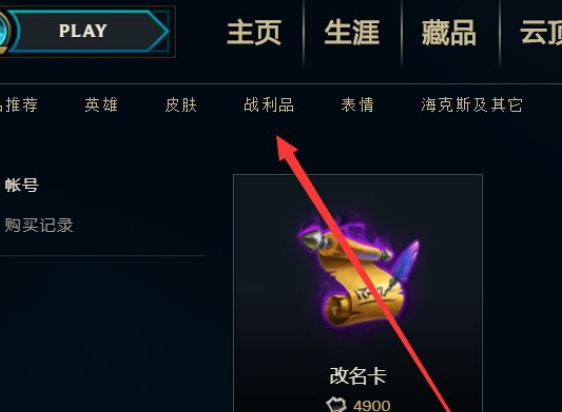The image size is (562, 412).
Task: Go to the 云顶 tab
Action: [x=541, y=33]
